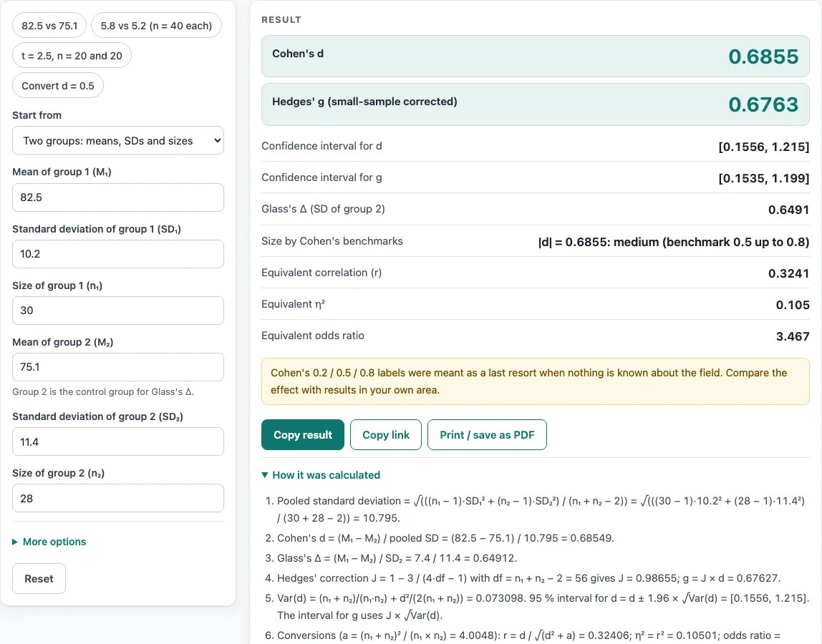The height and width of the screenshot is (644, 822).
Task: Click the RESULT section heading
Action: [x=281, y=20]
